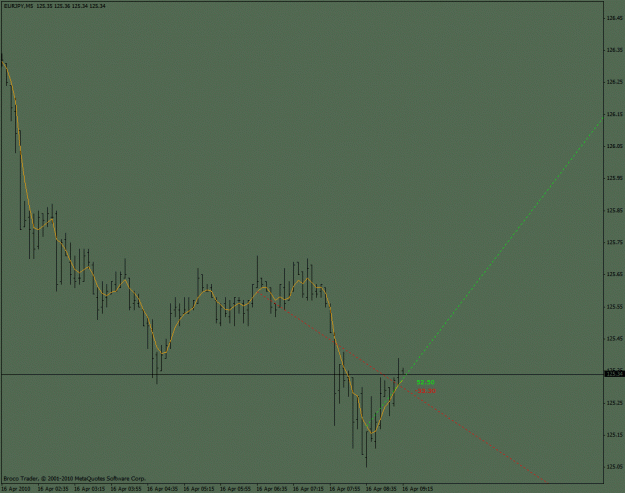
Task: Click the 126.05 price scale label
Action: pos(614,146)
